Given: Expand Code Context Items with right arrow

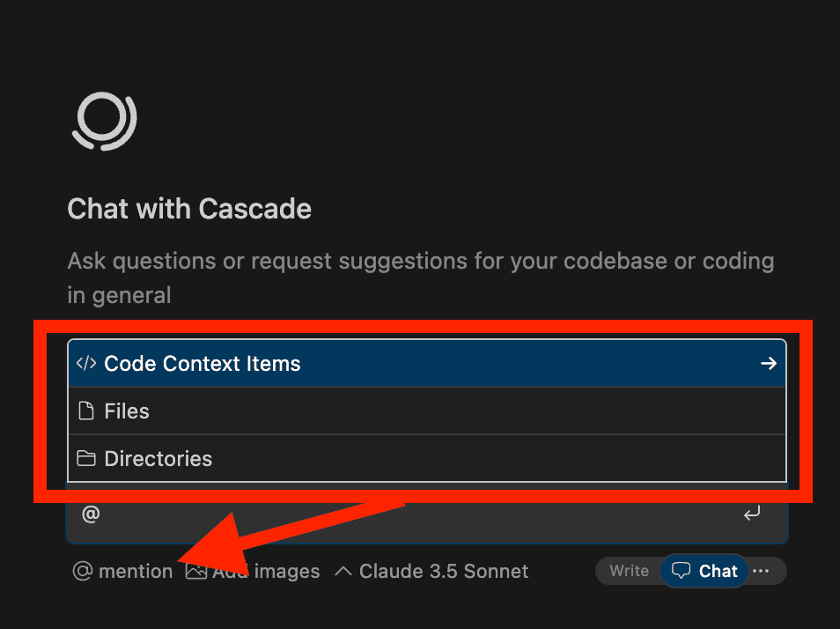Looking at the screenshot, I should pos(769,364).
